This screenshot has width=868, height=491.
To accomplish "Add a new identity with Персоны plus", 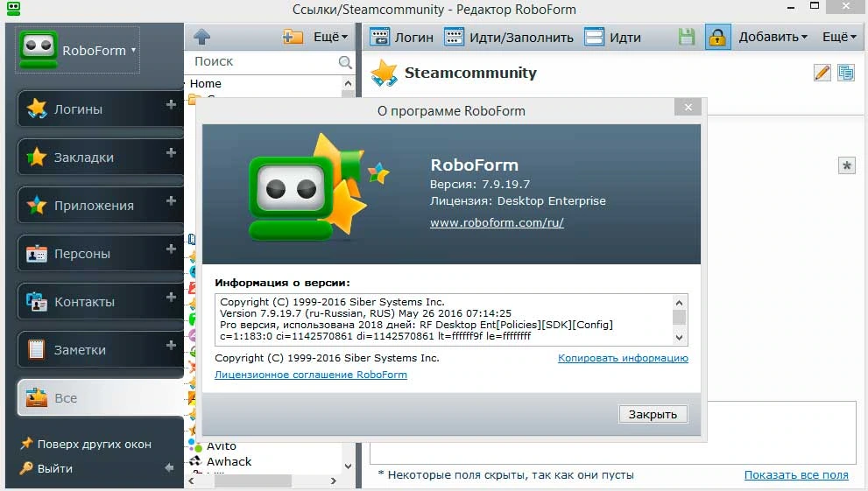I will 171,249.
